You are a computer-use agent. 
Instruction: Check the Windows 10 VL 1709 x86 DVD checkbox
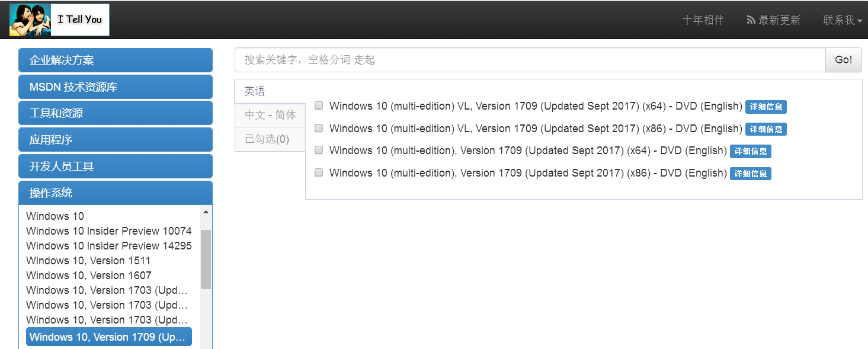pyautogui.click(x=318, y=128)
